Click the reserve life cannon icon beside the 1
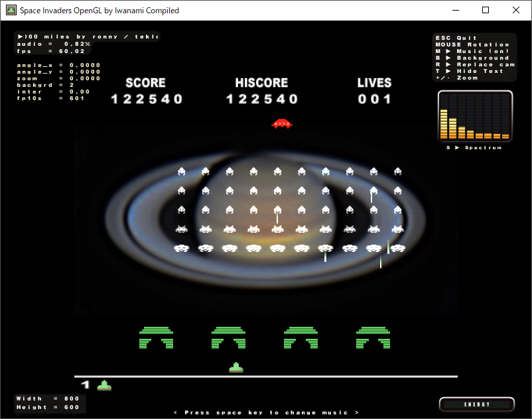The height and width of the screenshot is (419, 532). 104,385
